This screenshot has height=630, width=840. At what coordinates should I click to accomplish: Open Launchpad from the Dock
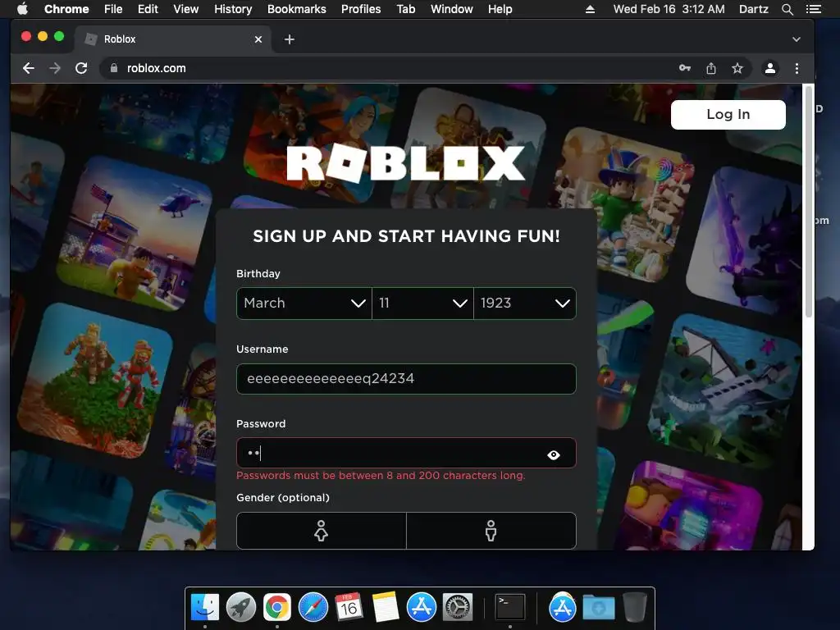(240, 608)
